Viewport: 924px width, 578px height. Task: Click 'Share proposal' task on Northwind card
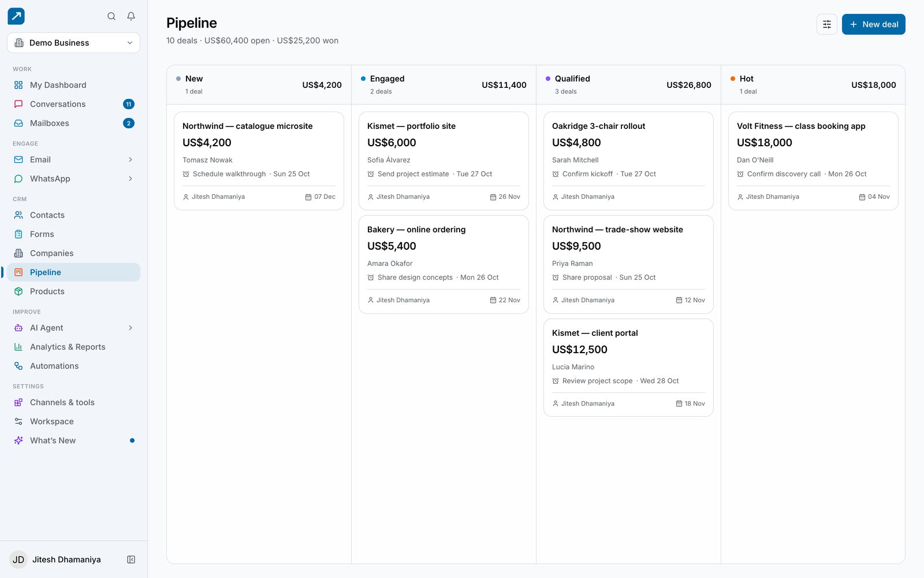click(x=587, y=277)
